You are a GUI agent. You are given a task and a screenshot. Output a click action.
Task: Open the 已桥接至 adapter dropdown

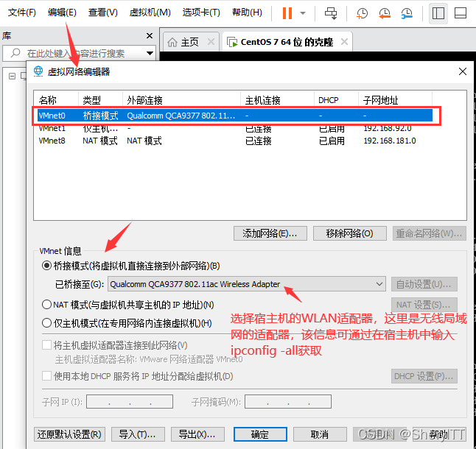coord(247,284)
